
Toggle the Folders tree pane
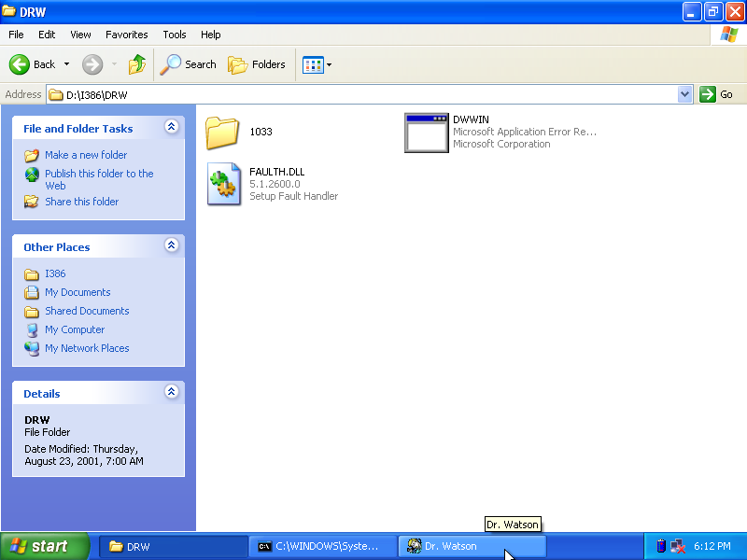[x=257, y=64]
